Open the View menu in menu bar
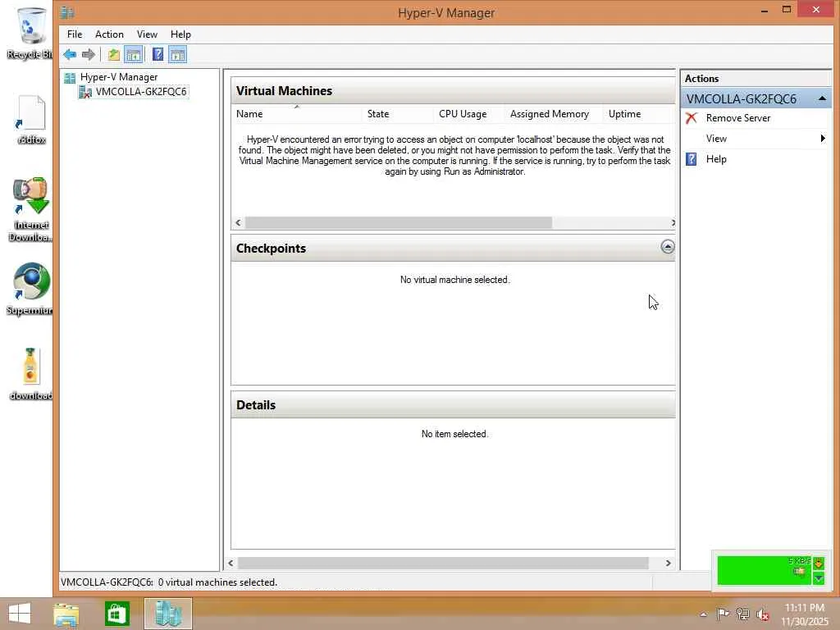840x630 pixels. (147, 34)
